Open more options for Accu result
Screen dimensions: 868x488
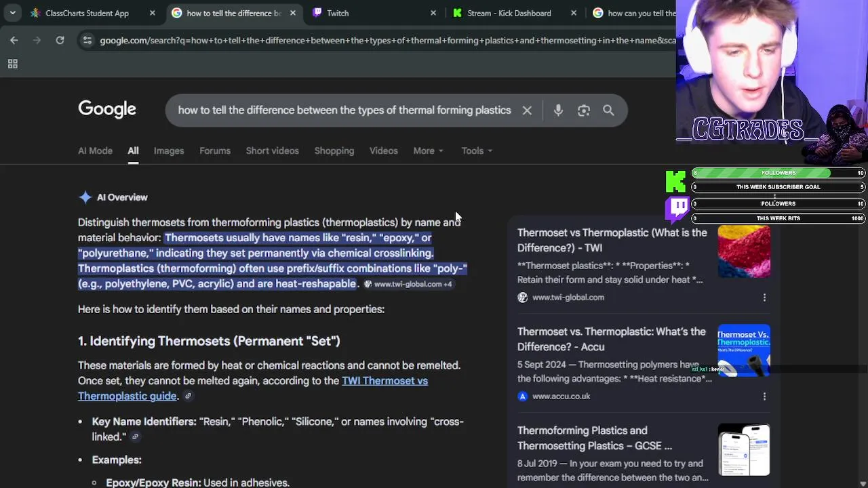point(764,396)
